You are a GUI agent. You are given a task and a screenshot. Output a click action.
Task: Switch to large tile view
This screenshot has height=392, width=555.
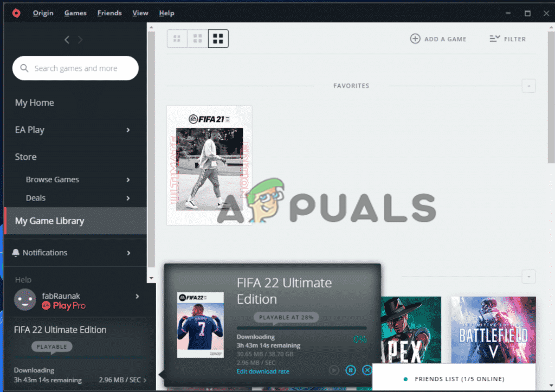(218, 38)
